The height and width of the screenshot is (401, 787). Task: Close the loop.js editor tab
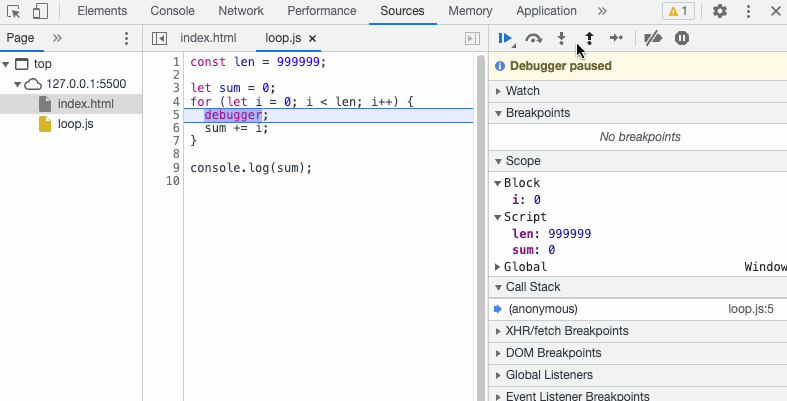[x=312, y=38]
